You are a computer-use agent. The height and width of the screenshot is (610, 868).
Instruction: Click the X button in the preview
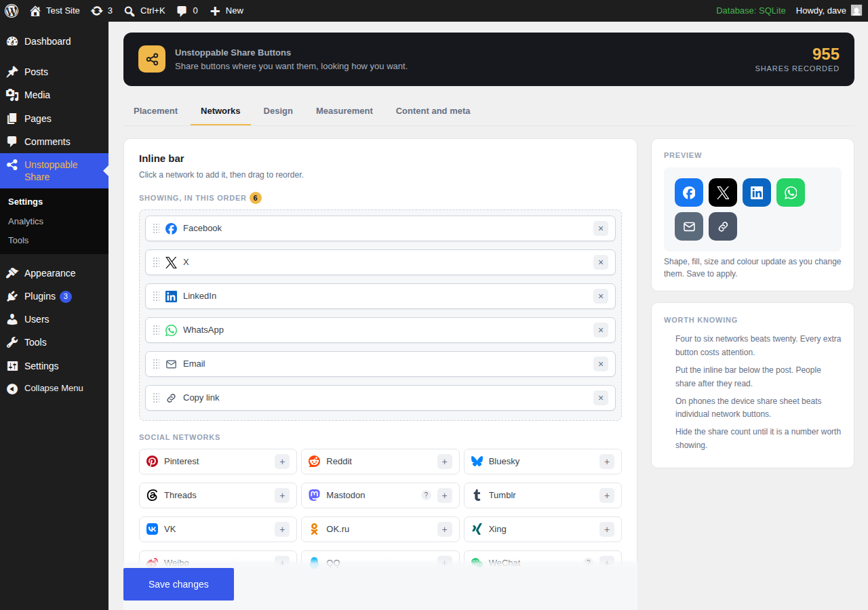coord(723,192)
